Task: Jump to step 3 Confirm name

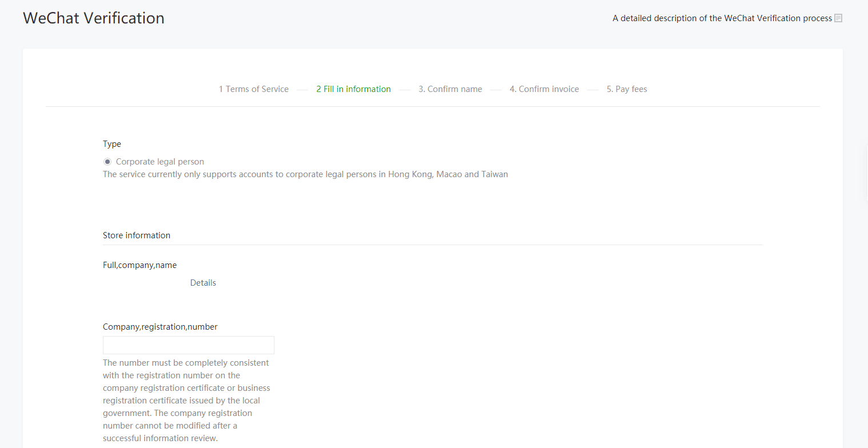Action: (450, 89)
